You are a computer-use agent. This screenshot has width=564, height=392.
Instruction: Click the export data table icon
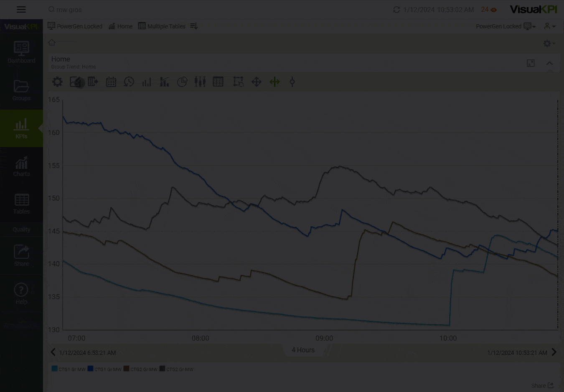[93, 82]
